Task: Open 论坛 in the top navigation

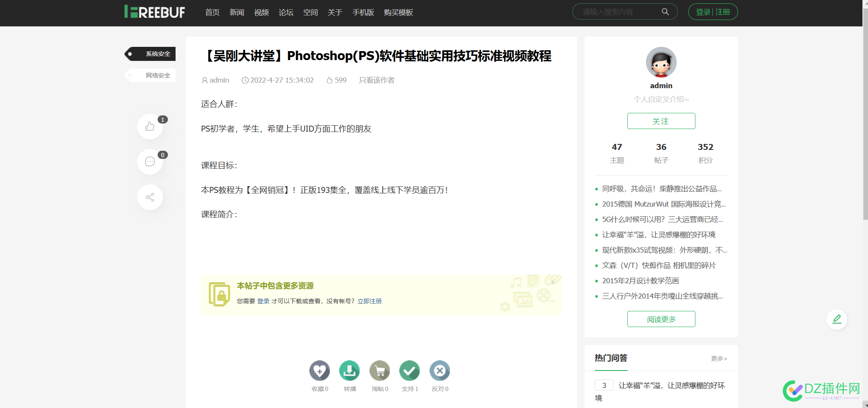Action: coord(286,12)
